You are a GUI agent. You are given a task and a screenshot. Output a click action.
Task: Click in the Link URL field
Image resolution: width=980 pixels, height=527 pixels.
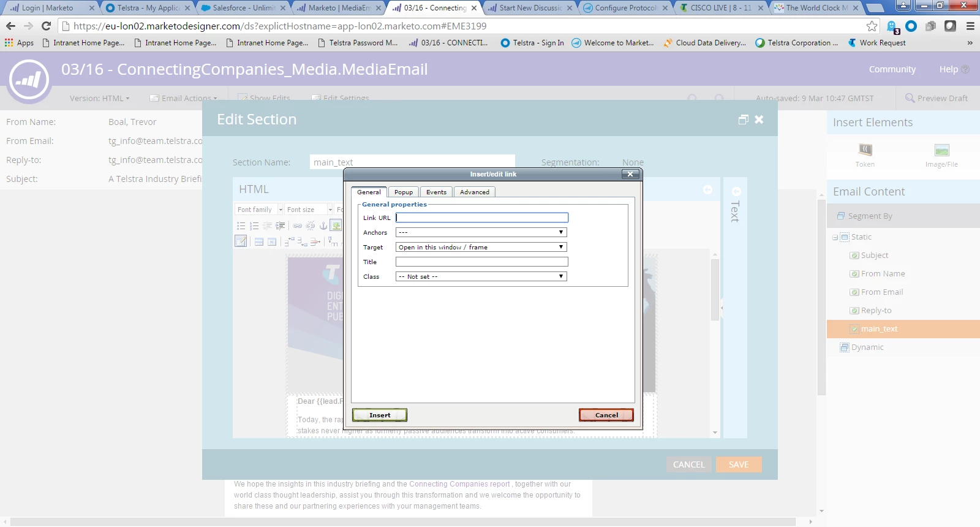pos(482,218)
